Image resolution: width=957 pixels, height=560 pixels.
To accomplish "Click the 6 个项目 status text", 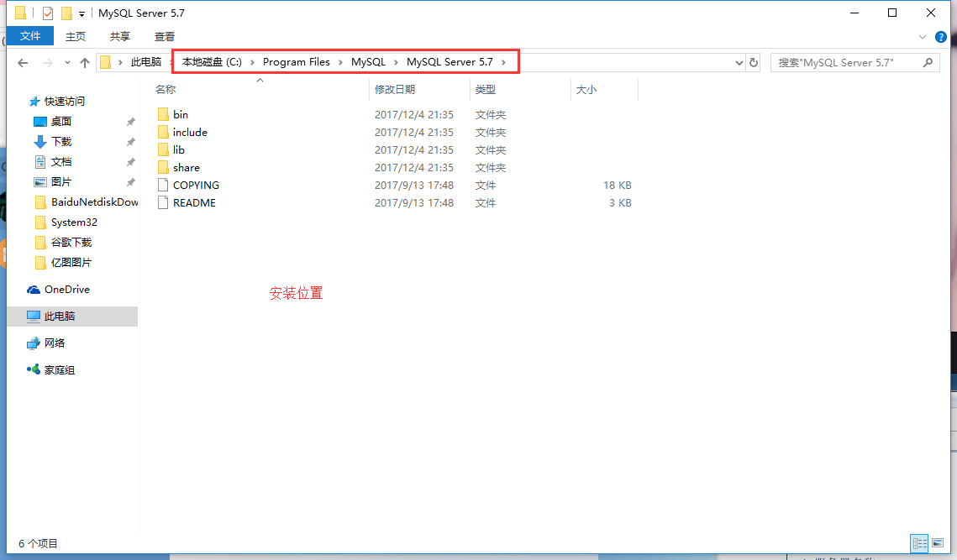I will point(38,543).
